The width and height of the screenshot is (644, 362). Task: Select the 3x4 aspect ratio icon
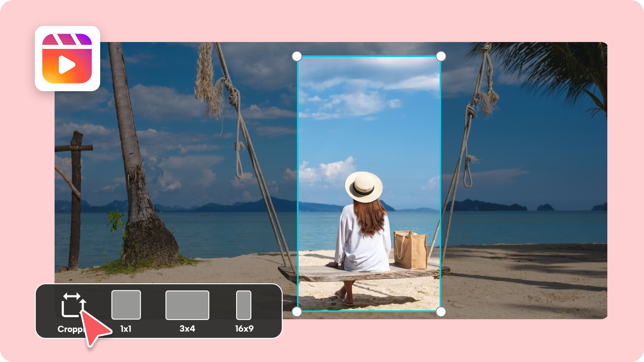pos(187,305)
